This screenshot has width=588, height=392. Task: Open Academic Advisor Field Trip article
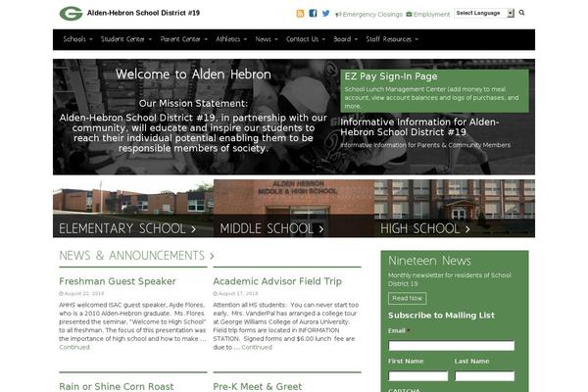tap(277, 281)
